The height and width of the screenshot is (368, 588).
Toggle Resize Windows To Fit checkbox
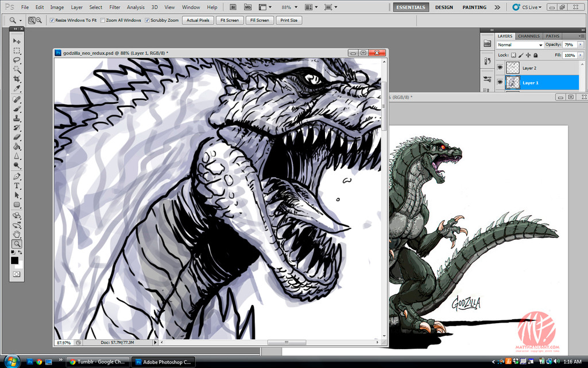[52, 20]
